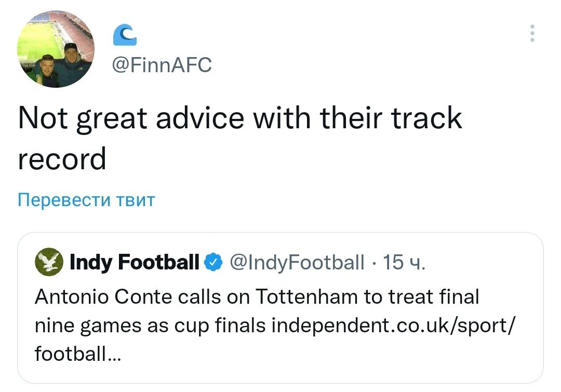Open the @IndyFootball handle

point(297,262)
